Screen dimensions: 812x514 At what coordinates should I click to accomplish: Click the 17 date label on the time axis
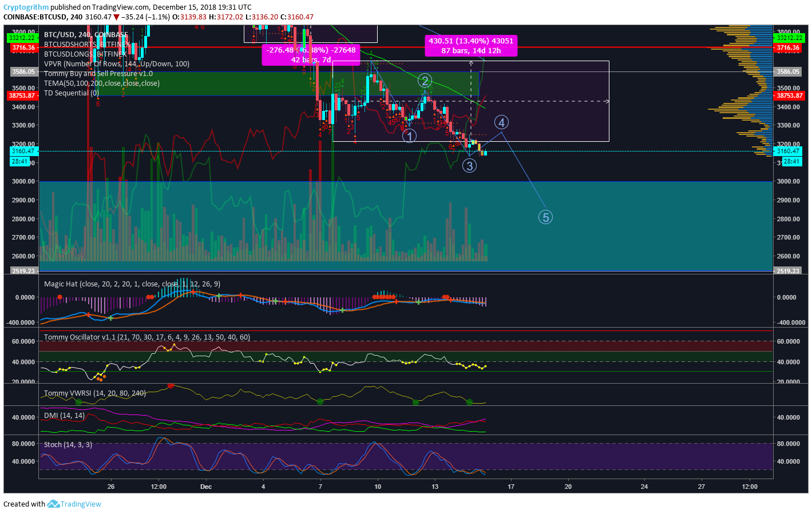coord(511,487)
